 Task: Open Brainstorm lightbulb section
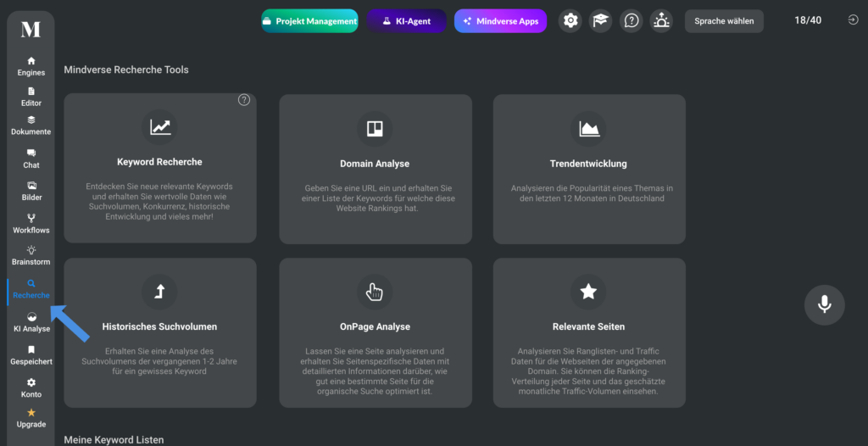[31, 256]
